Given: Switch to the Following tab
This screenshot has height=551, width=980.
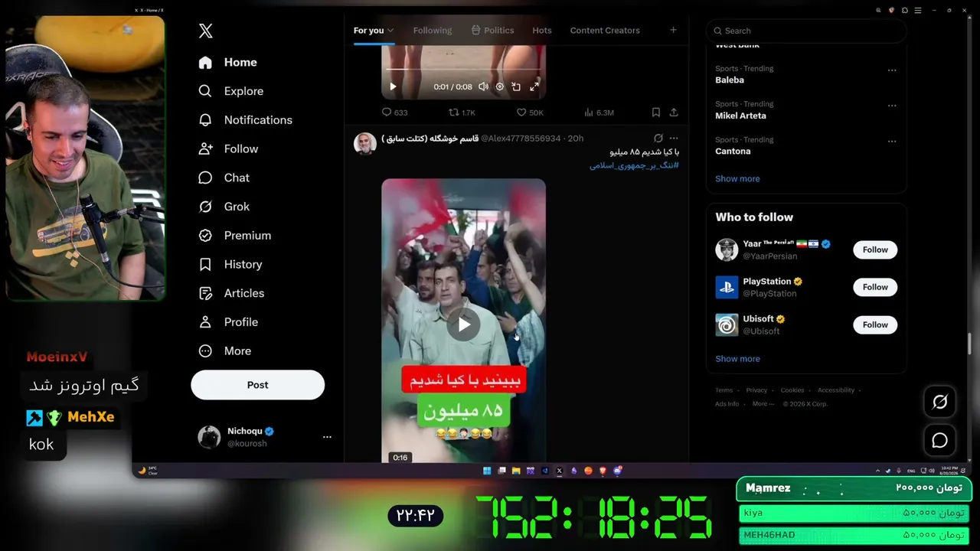Looking at the screenshot, I should pyautogui.click(x=433, y=31).
